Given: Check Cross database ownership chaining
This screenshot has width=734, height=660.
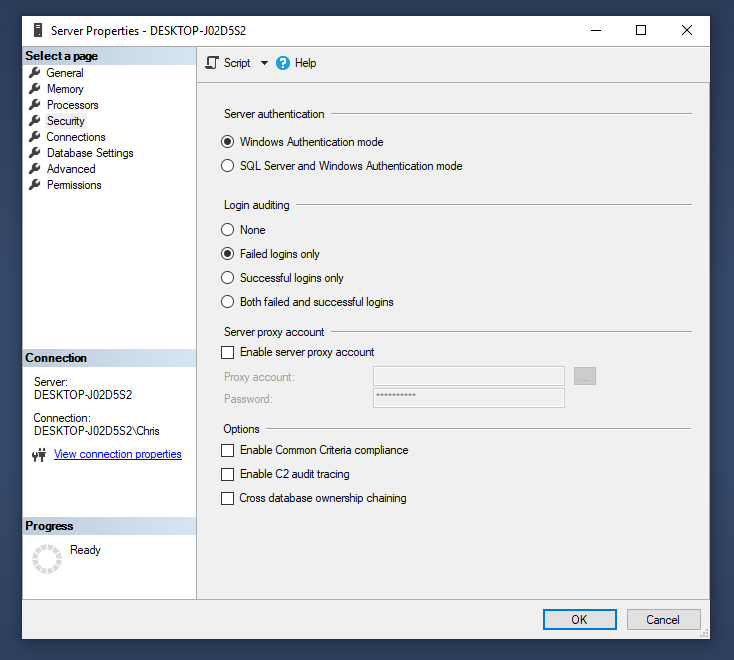Looking at the screenshot, I should click(228, 498).
